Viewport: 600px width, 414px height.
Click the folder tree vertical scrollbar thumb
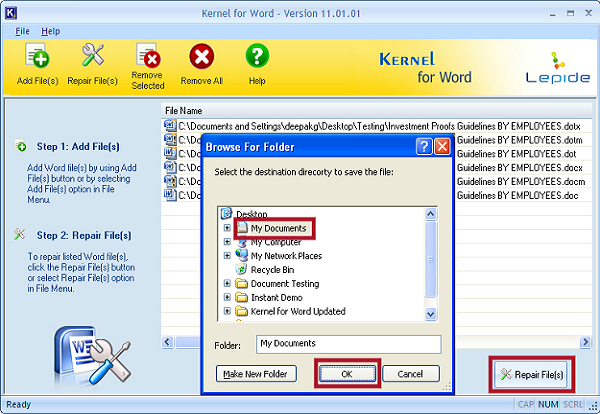(430, 259)
